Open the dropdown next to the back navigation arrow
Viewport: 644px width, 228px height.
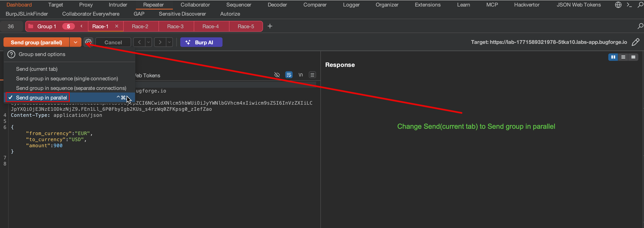[148, 42]
